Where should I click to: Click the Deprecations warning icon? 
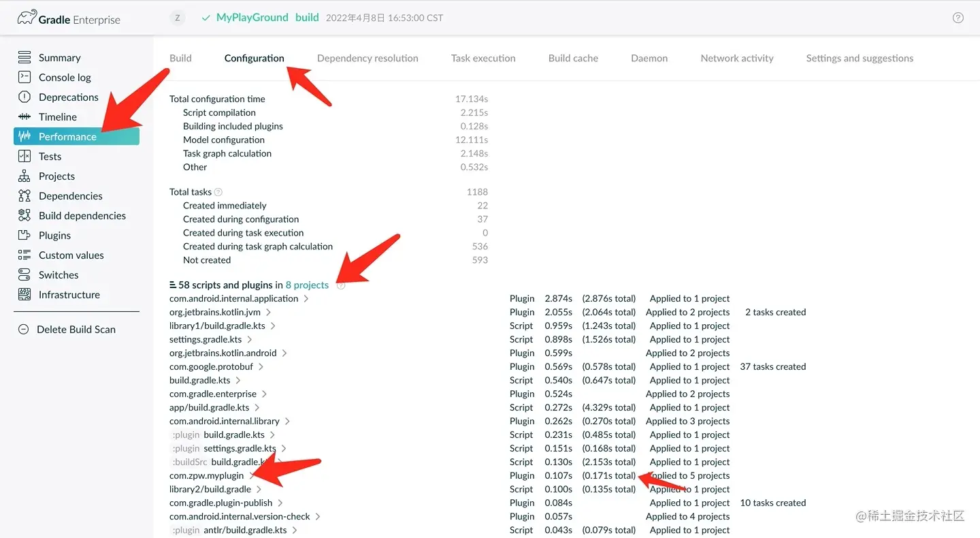click(x=24, y=97)
